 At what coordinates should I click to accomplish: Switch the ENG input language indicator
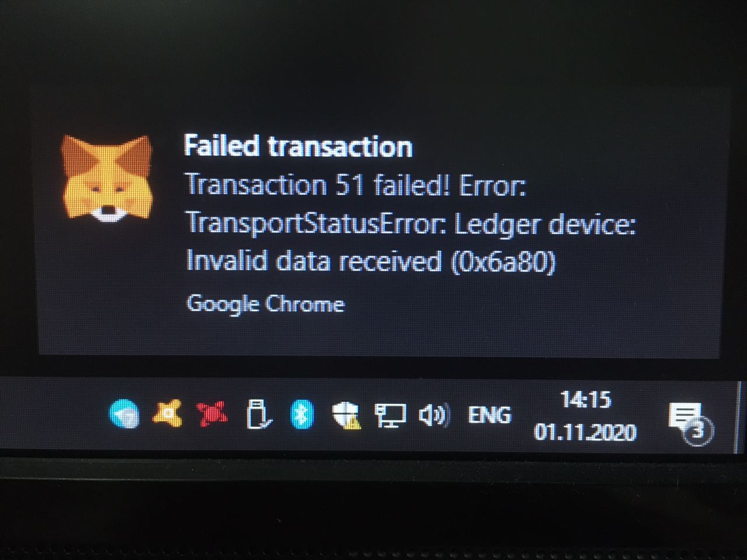click(490, 415)
